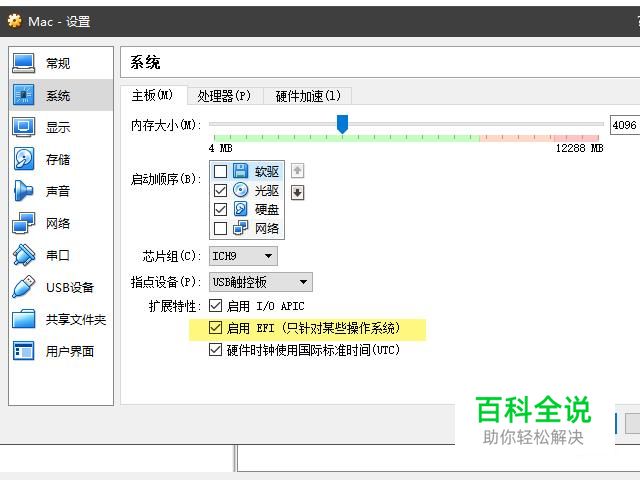
Task: Open the 显示 (Display) monitor icon
Action: 23,127
